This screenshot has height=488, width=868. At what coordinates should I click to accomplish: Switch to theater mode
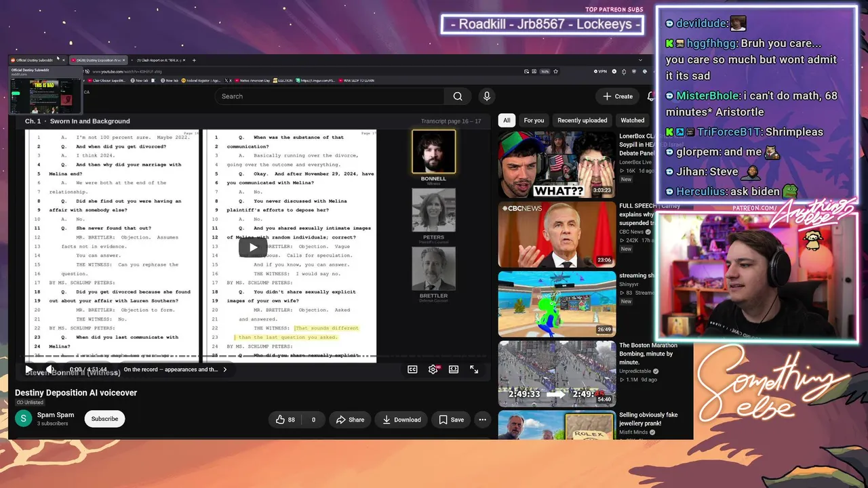click(454, 369)
